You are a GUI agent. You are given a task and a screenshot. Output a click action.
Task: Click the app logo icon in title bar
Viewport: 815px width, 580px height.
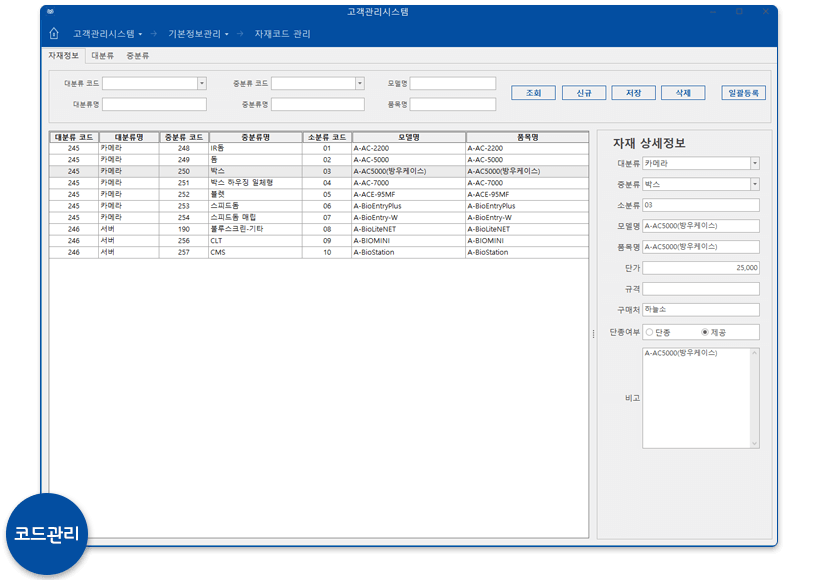(50, 11)
